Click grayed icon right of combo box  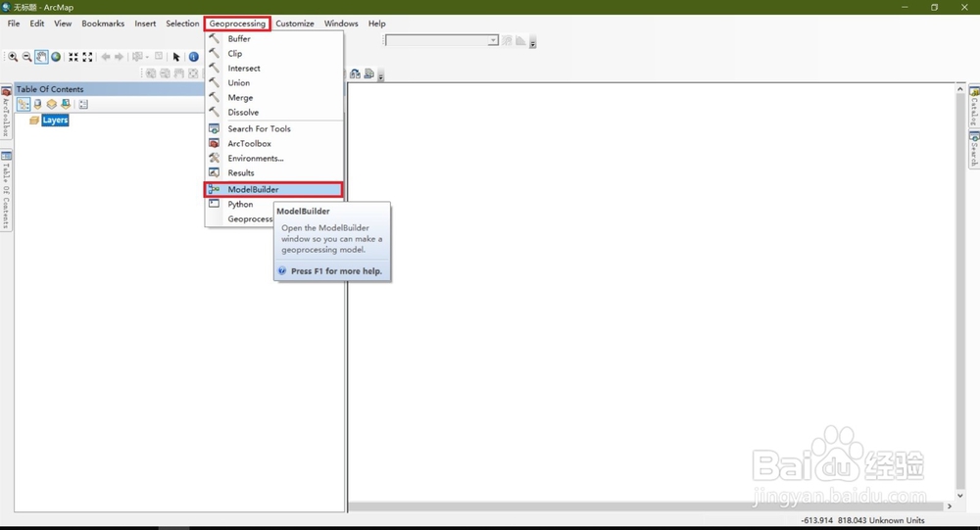507,40
